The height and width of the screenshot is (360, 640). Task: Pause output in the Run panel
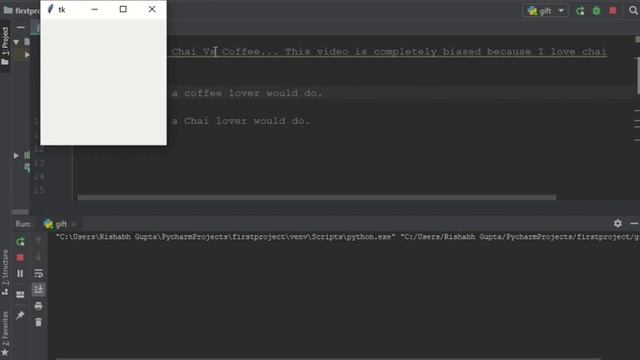pyautogui.click(x=20, y=273)
